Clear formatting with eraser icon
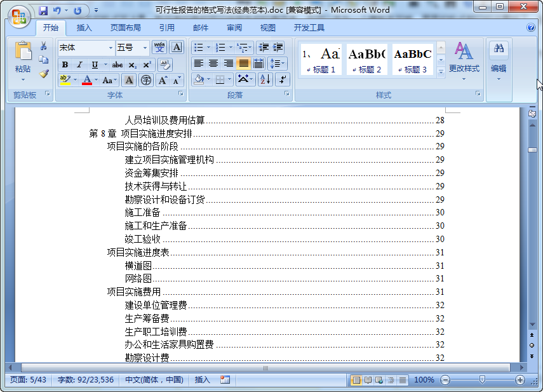This screenshot has height=392, width=543. click(x=165, y=64)
